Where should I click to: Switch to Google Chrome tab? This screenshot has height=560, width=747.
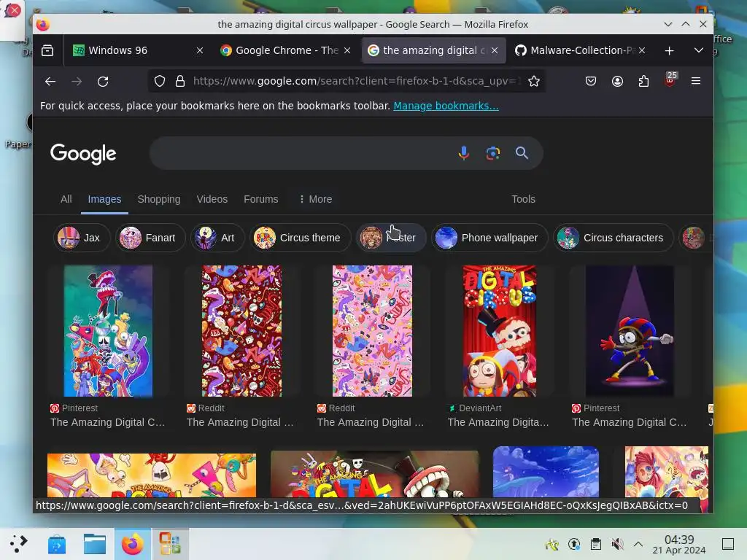coord(285,50)
